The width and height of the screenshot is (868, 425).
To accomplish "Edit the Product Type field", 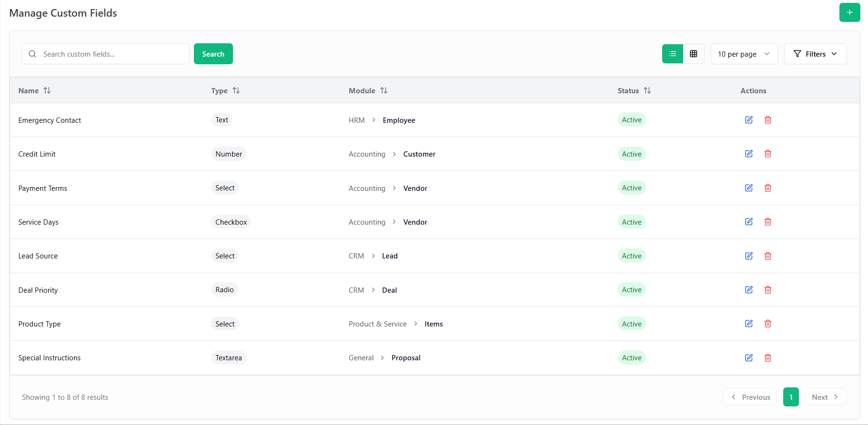I will coord(749,324).
